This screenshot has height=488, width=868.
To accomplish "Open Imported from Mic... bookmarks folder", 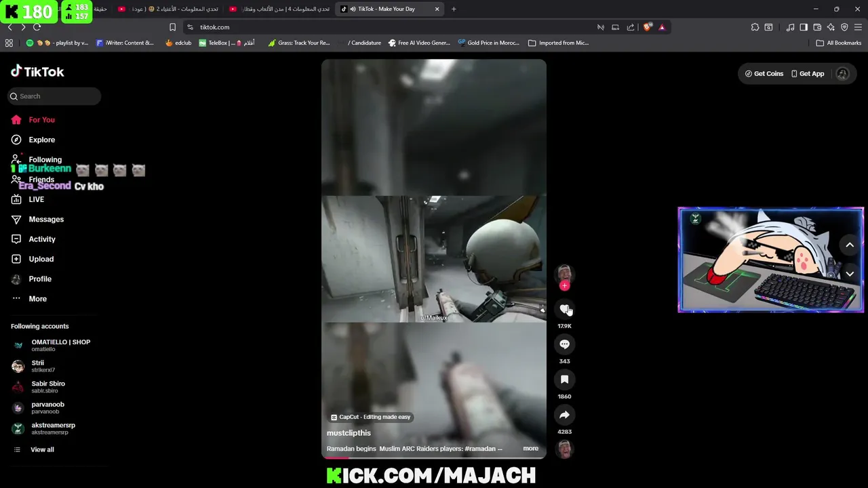I will (558, 43).
